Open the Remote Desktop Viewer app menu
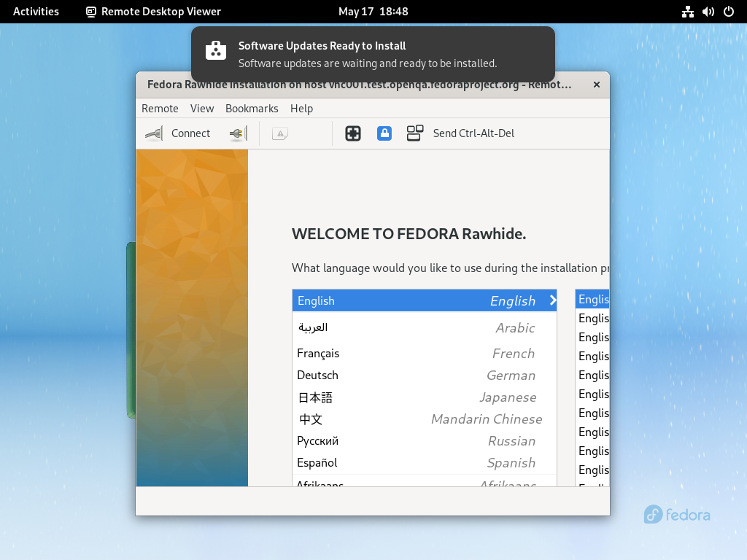 coord(153,12)
